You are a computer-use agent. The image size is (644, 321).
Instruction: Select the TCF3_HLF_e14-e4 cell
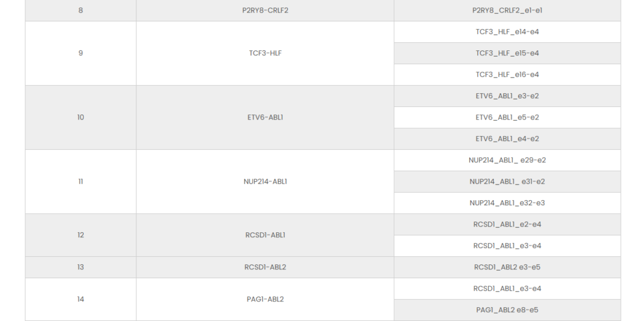click(x=507, y=32)
